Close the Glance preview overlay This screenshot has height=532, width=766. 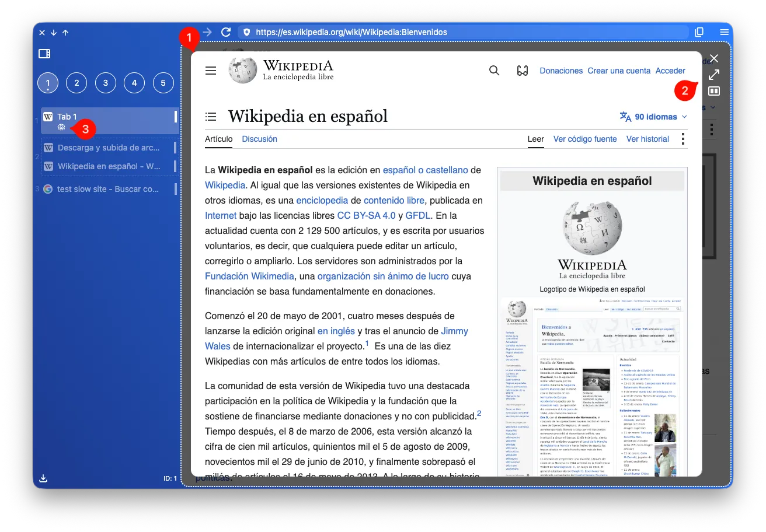point(714,58)
